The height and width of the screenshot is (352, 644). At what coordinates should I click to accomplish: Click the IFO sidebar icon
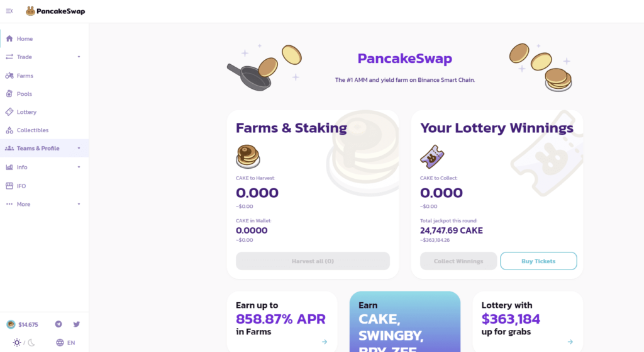(9, 186)
